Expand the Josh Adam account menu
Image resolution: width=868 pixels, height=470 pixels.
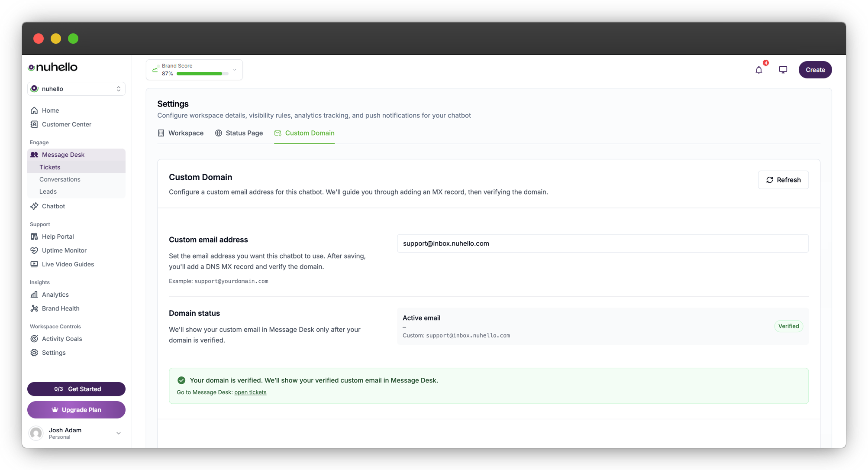pos(76,433)
